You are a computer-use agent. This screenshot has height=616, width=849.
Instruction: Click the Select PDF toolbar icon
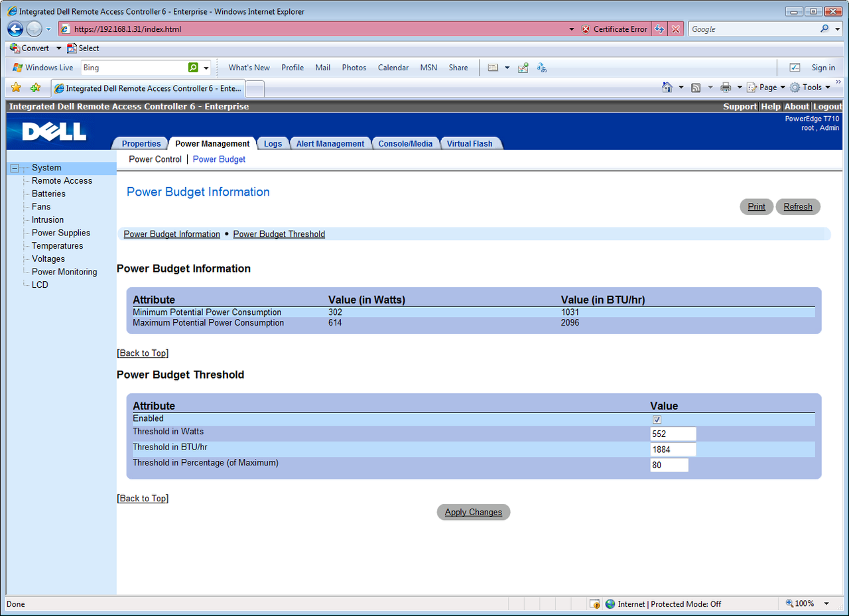click(72, 48)
